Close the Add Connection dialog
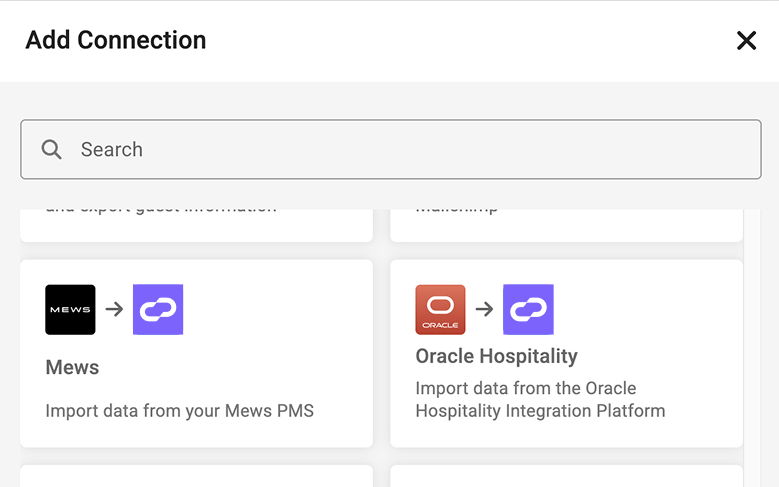The width and height of the screenshot is (779, 487). [x=746, y=40]
